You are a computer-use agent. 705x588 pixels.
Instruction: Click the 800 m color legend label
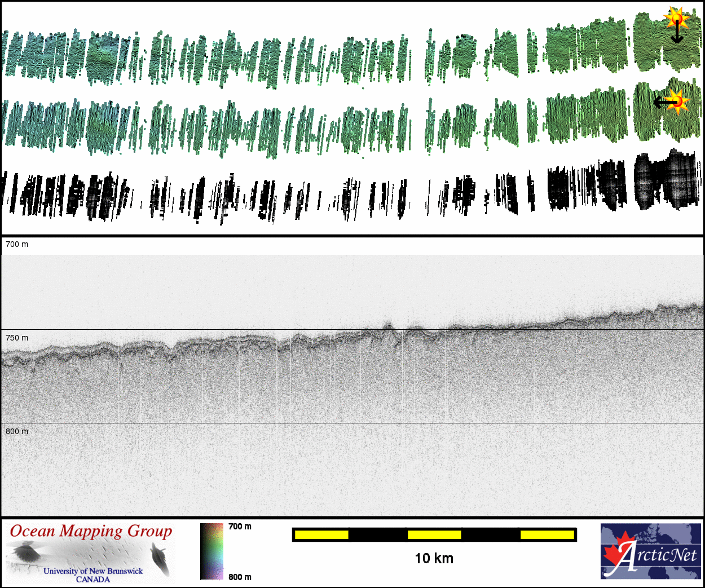(240, 577)
